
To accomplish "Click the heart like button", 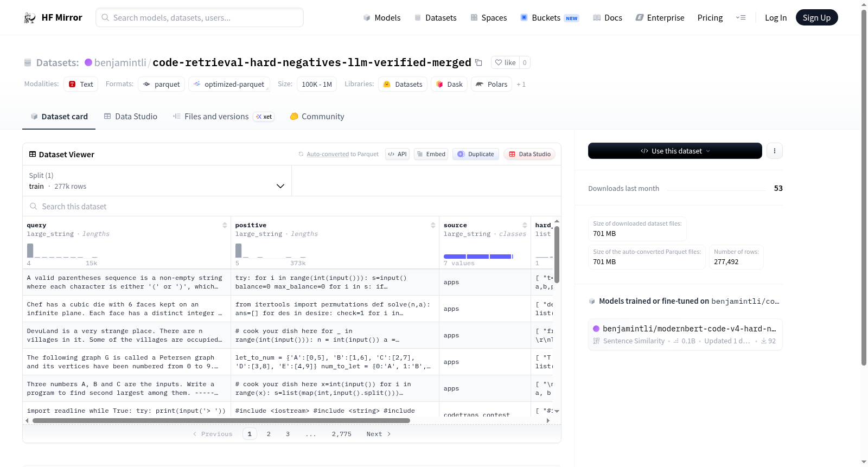I will tap(505, 62).
